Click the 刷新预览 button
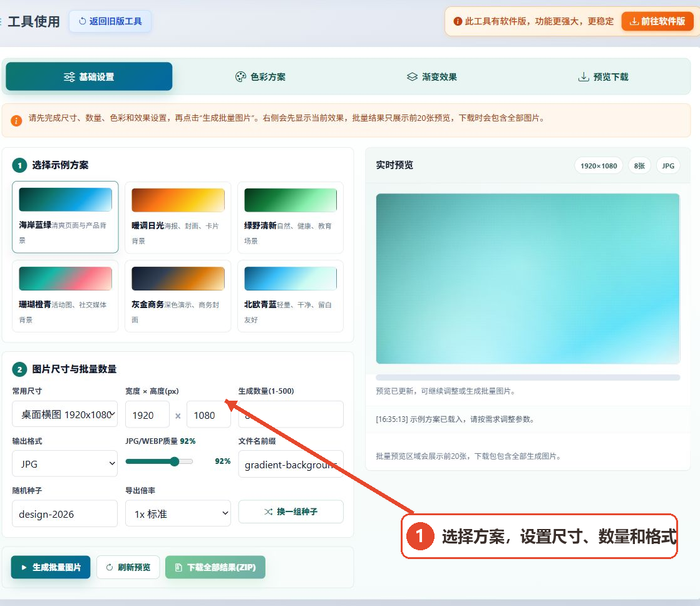The width and height of the screenshot is (700, 606). [x=128, y=567]
